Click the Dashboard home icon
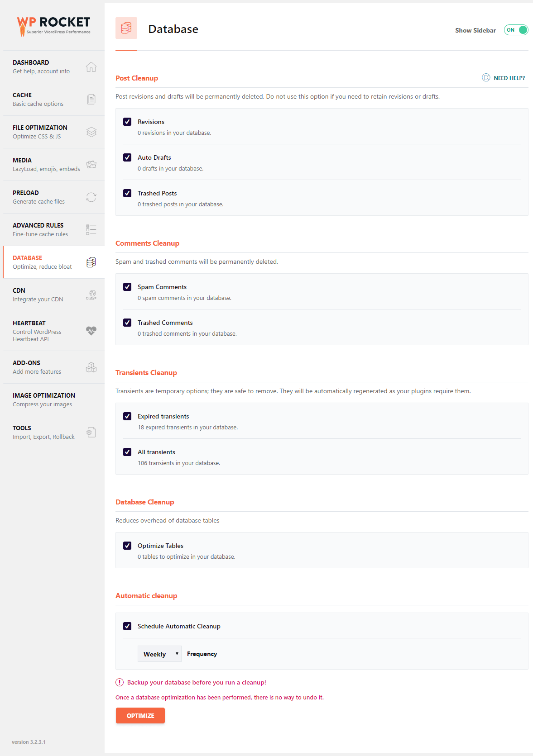The image size is (533, 756). [91, 67]
